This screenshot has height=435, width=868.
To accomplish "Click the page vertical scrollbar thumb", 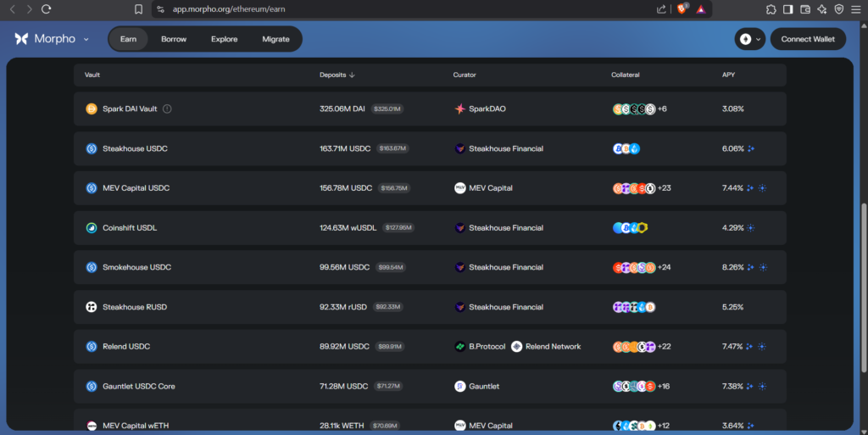I will [x=864, y=287].
